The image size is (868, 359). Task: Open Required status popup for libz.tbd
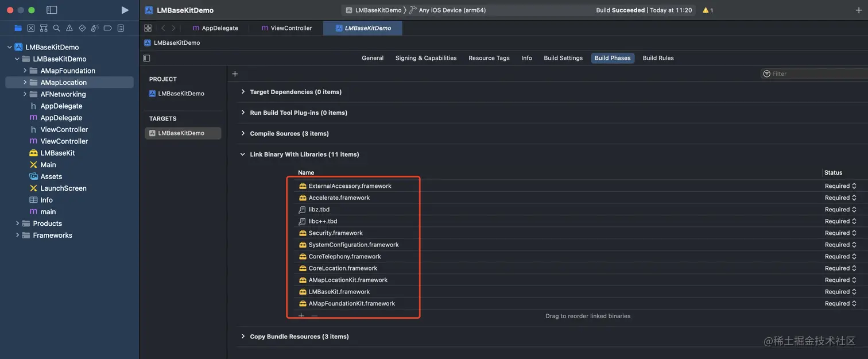coord(840,210)
